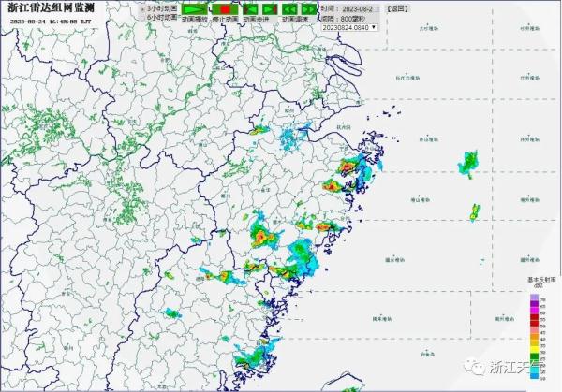Viewport: 562px width, 392px height.
Task: Click the 【返回】 return link
Action: pos(397,9)
